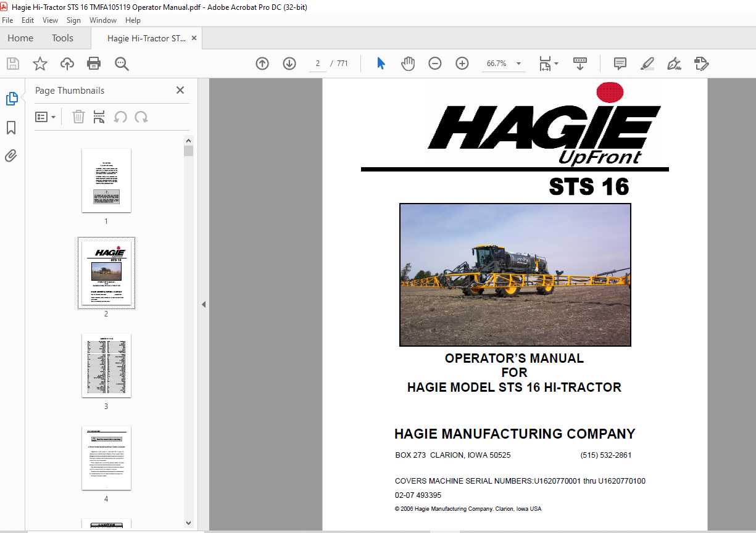The width and height of the screenshot is (756, 533).
Task: Click thumbnails scrollbar up arrow
Action: pyautogui.click(x=188, y=140)
